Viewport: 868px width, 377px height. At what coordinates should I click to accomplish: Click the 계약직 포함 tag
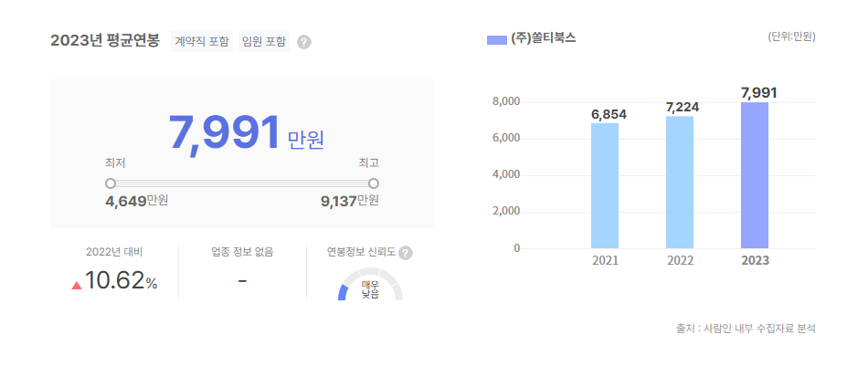(202, 41)
